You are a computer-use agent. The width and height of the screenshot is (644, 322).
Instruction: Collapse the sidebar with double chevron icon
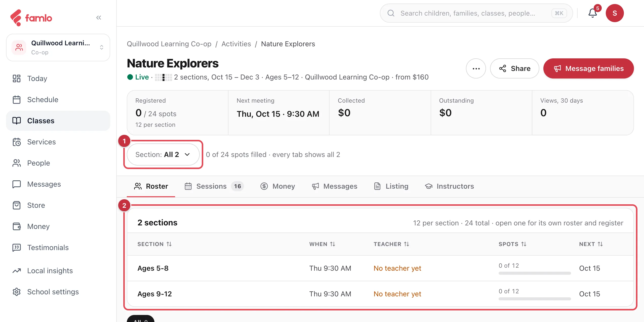[99, 18]
